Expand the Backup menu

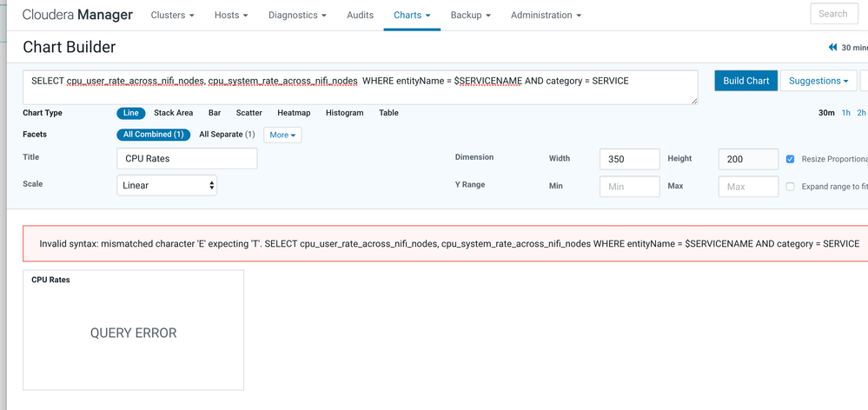point(471,15)
